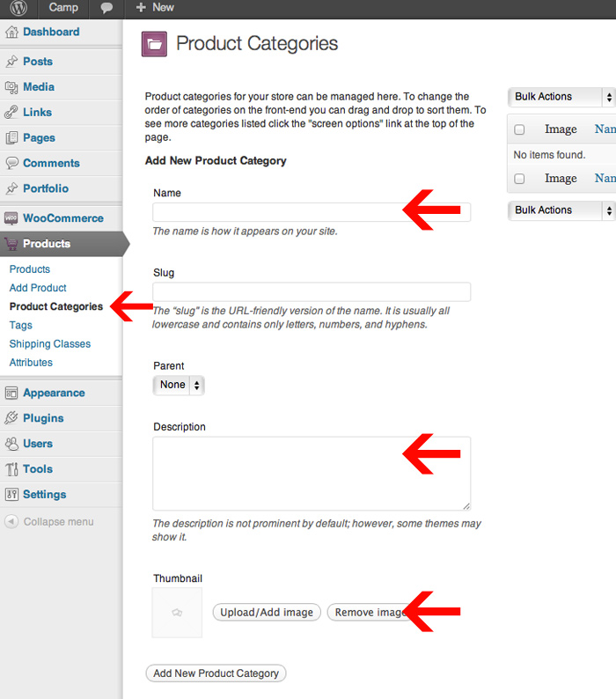616x699 pixels.
Task: Go to the Attributes submenu item
Action: point(31,363)
